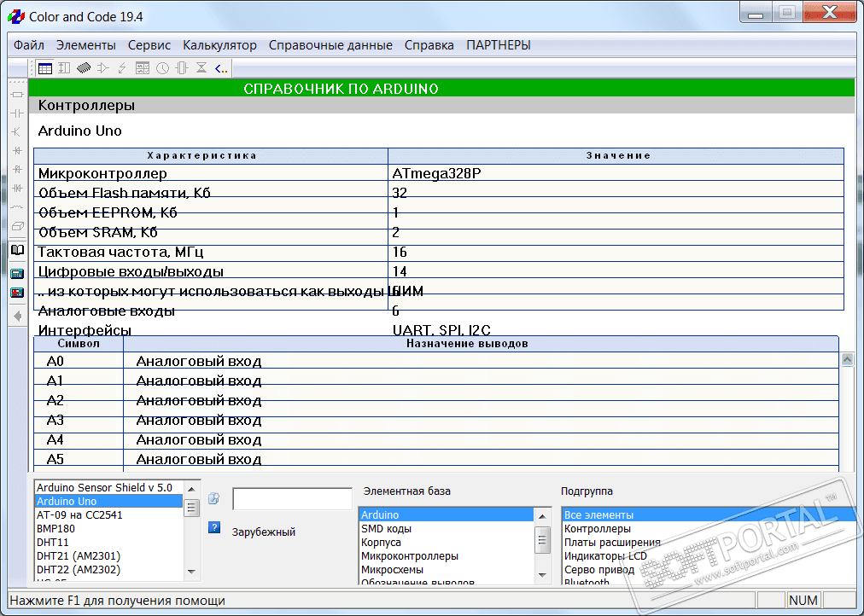This screenshot has height=616, width=864.
Task: Select DHT22 (AM2302) in the list
Action: [108, 570]
